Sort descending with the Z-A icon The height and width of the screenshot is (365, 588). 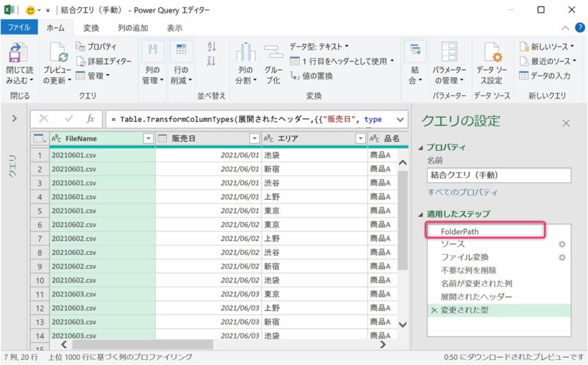pyautogui.click(x=212, y=61)
